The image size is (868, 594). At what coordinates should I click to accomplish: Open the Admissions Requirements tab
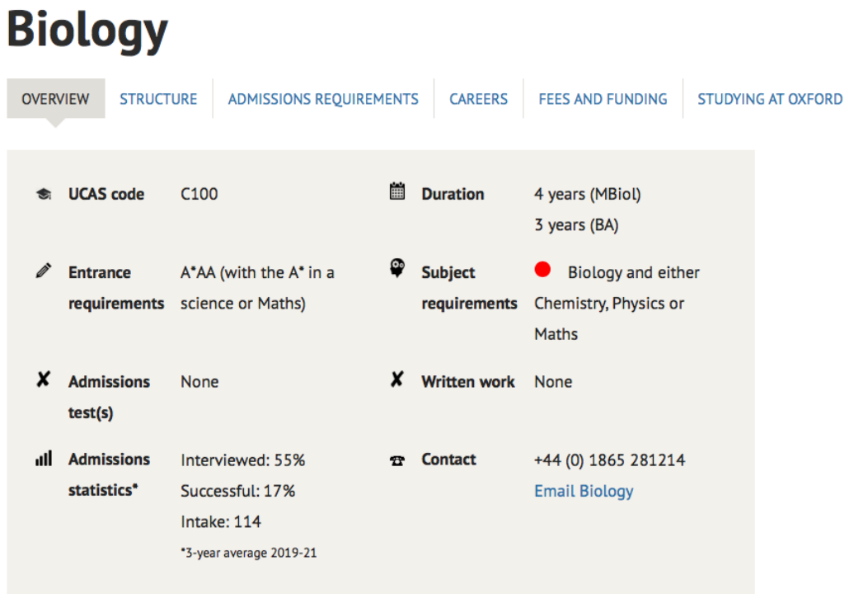(x=323, y=99)
